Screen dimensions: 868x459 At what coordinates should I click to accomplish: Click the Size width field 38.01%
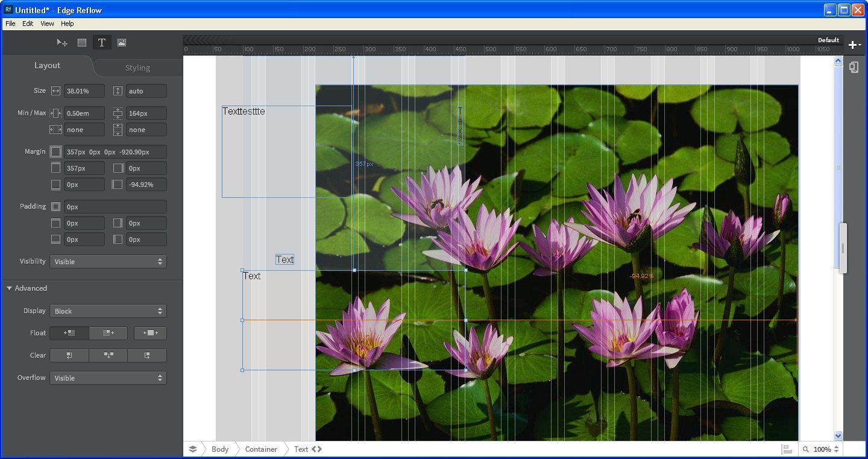coord(84,91)
